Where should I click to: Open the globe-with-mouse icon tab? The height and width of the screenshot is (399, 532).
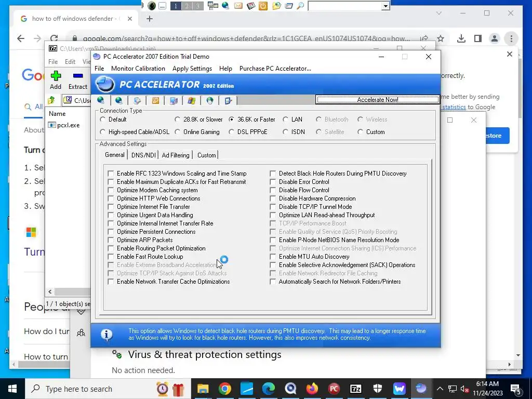tap(210, 100)
